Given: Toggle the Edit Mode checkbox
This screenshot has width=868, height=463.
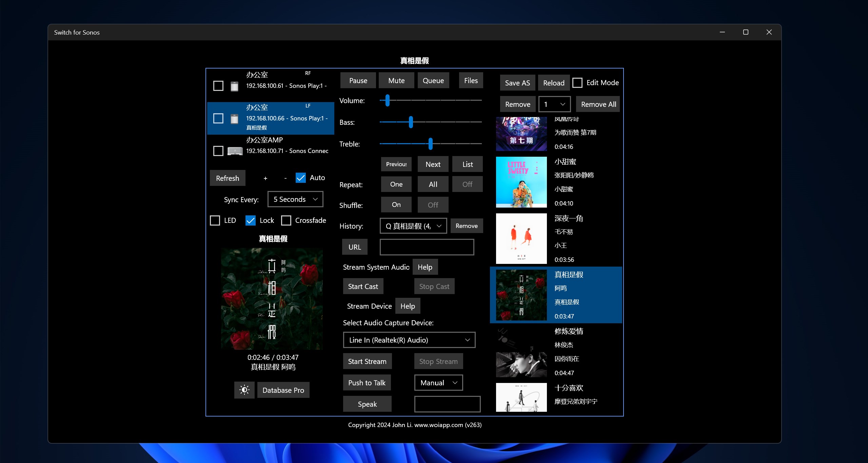Looking at the screenshot, I should (577, 83).
